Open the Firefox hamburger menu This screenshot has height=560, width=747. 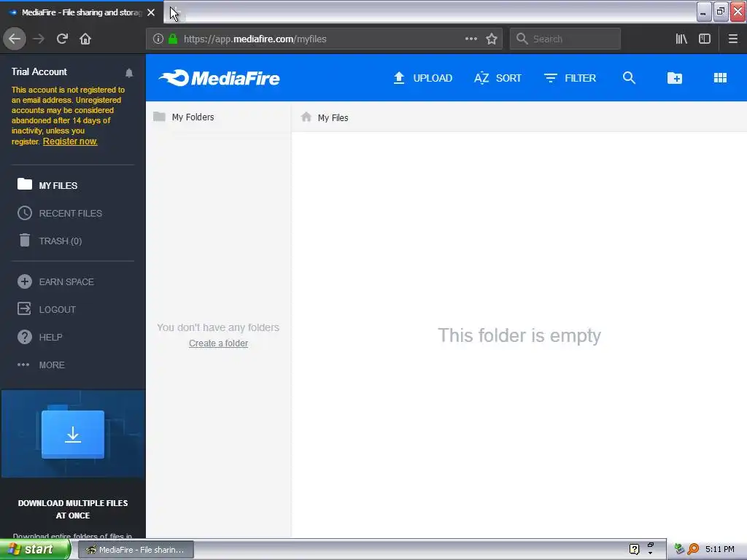point(732,39)
